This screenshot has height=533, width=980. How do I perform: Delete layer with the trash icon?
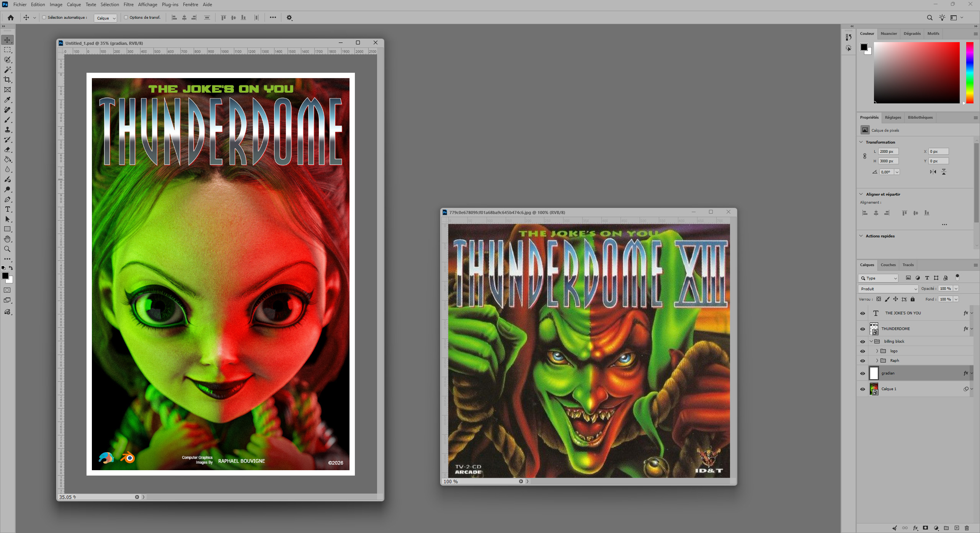coord(967,528)
